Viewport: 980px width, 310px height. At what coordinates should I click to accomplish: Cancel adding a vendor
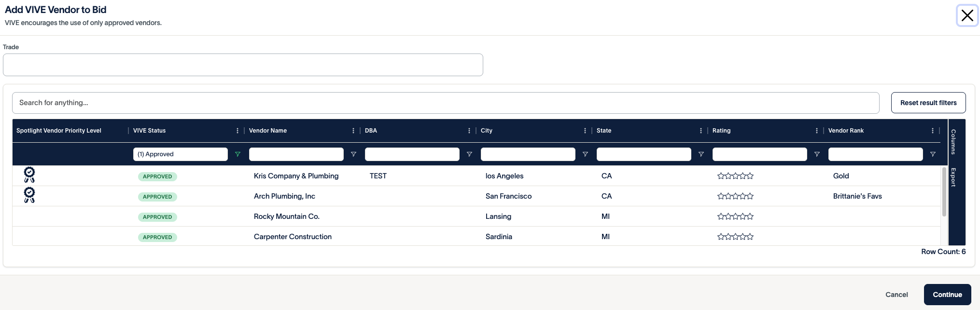896,295
